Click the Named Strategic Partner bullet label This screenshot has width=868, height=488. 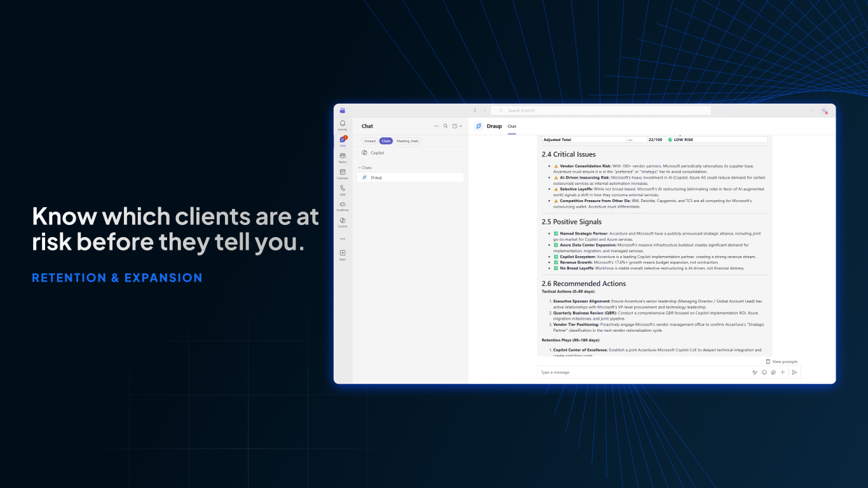point(584,233)
